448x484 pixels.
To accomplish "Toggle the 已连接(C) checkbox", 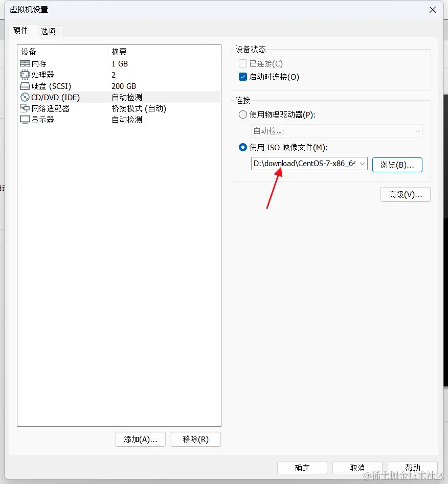I will 243,63.
